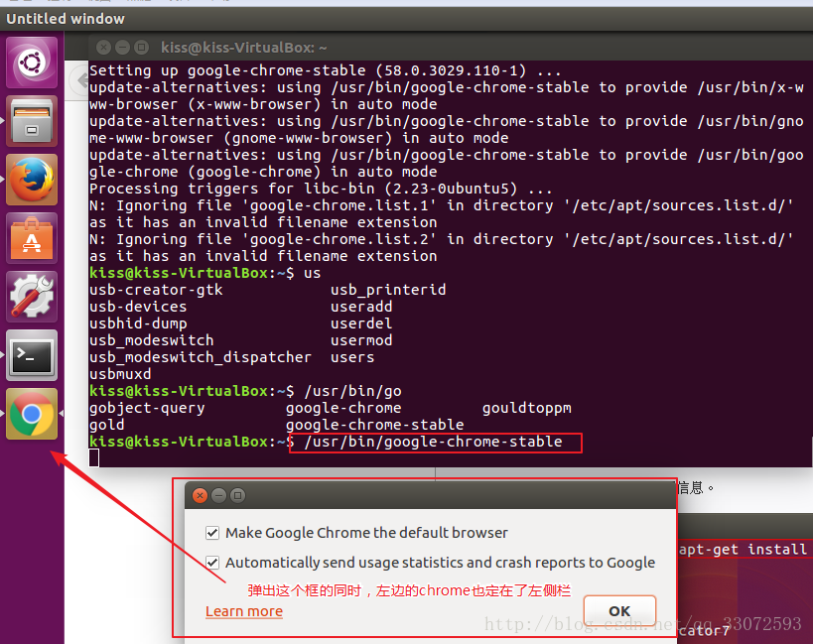Click the Untitled window title text
The width and height of the screenshot is (813, 644).
click(66, 19)
